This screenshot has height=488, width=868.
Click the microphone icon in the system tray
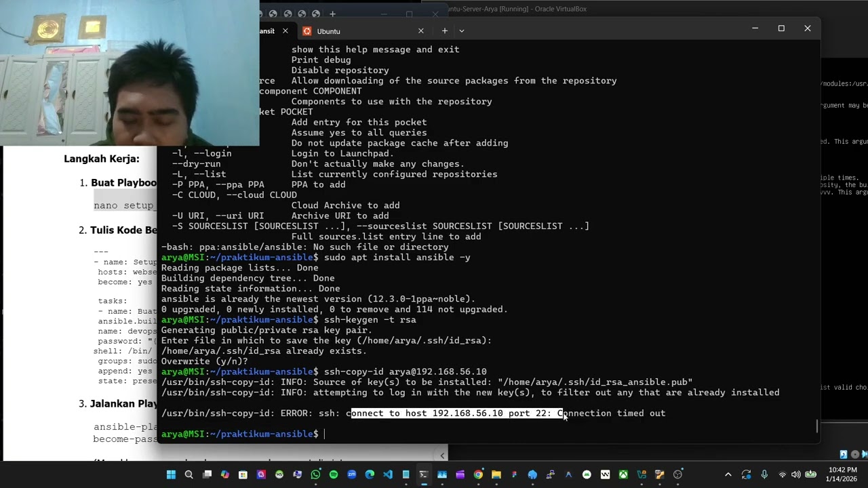pos(764,474)
